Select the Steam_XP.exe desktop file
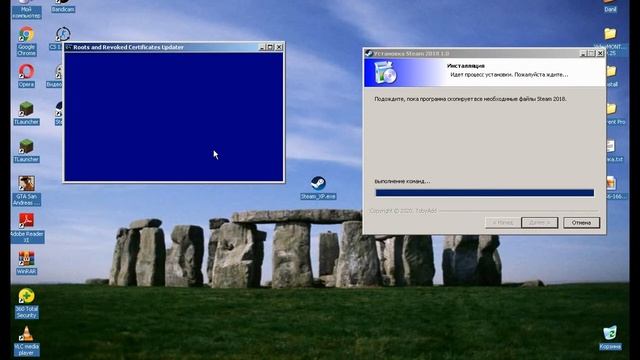640x360 pixels. click(x=318, y=188)
